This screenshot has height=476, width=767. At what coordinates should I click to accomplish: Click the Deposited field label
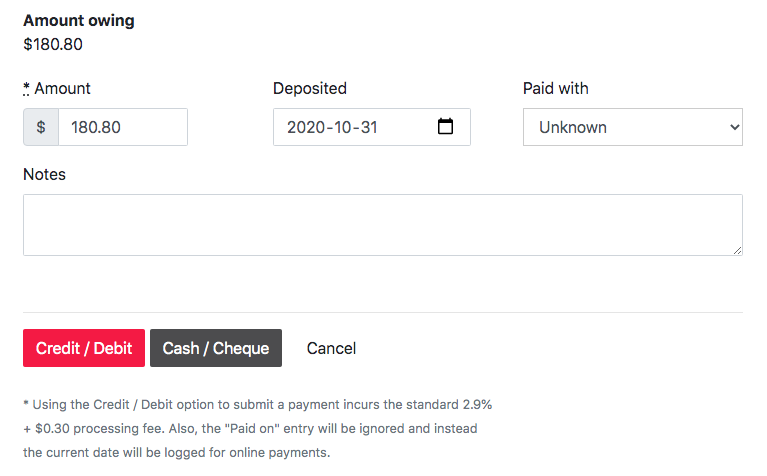[310, 89]
